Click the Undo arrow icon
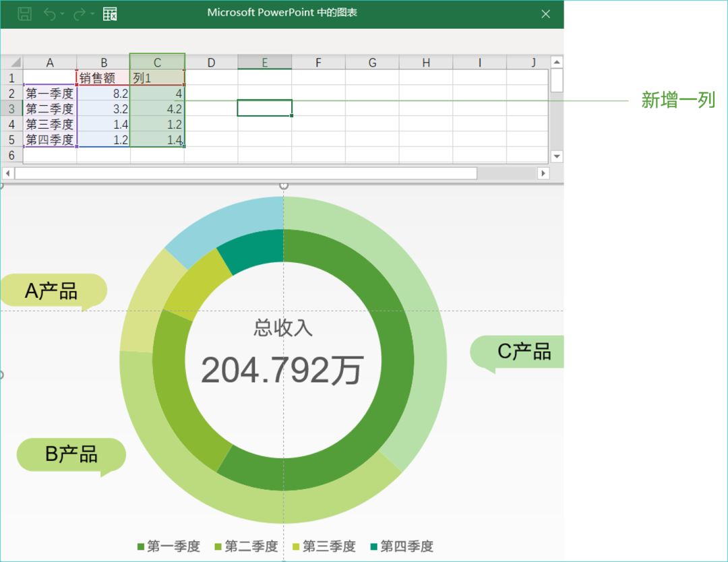The width and height of the screenshot is (728, 562). pyautogui.click(x=50, y=14)
